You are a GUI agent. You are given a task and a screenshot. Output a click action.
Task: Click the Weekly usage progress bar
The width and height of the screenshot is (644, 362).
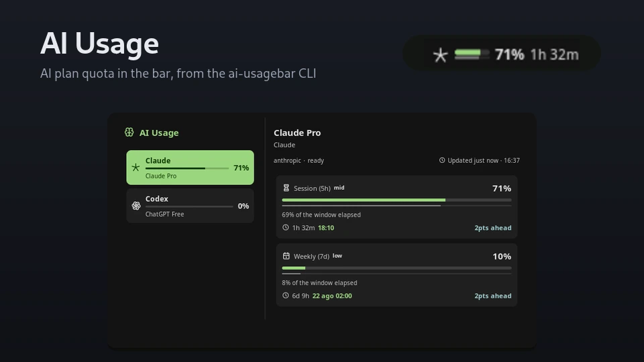pyautogui.click(x=396, y=268)
